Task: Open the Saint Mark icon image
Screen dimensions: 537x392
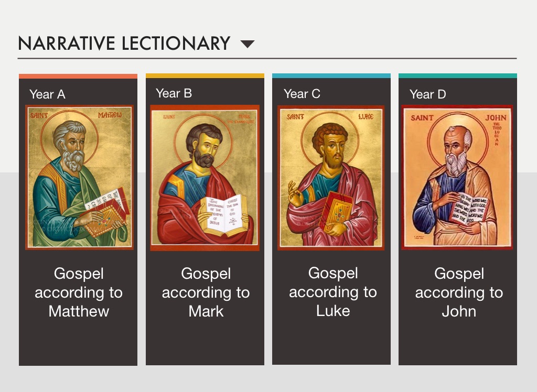Action: pos(205,178)
